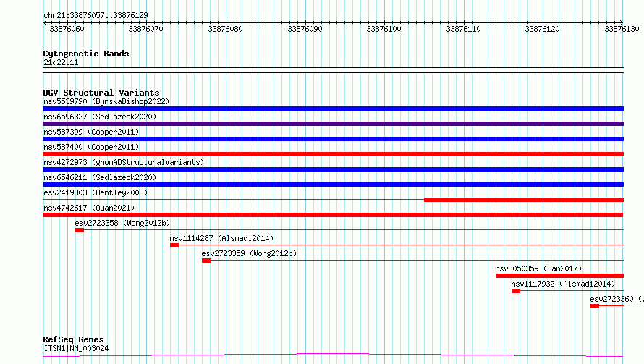Click the magenta ITSN1 gene line

333,355
